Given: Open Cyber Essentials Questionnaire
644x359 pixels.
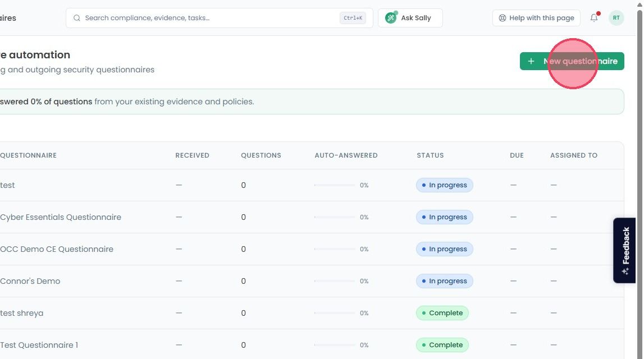Looking at the screenshot, I should [x=61, y=217].
